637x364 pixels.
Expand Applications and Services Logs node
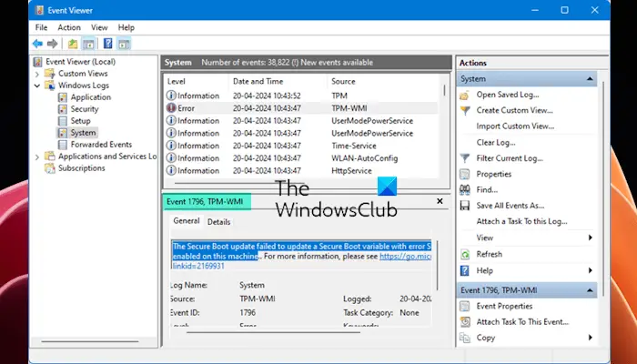coord(37,157)
